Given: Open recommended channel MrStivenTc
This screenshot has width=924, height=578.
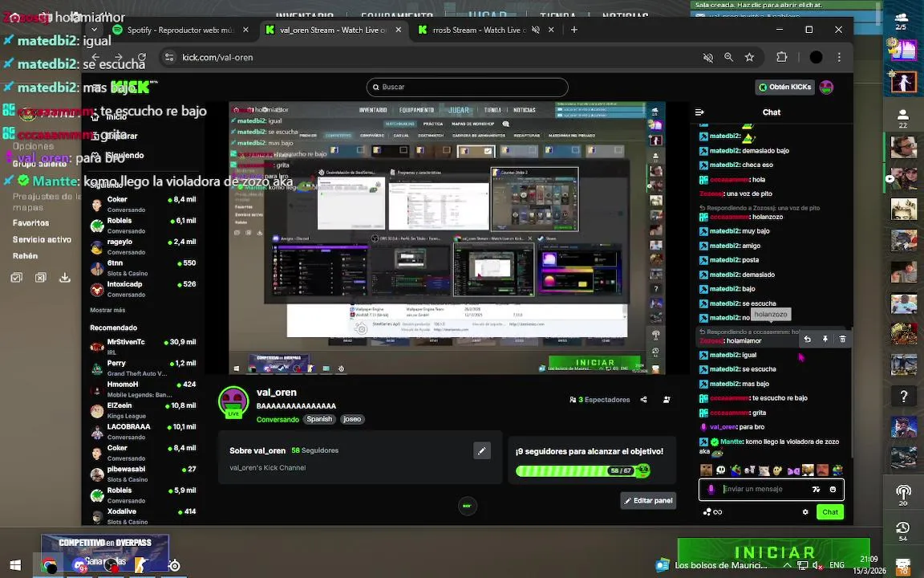Looking at the screenshot, I should coord(144,347).
